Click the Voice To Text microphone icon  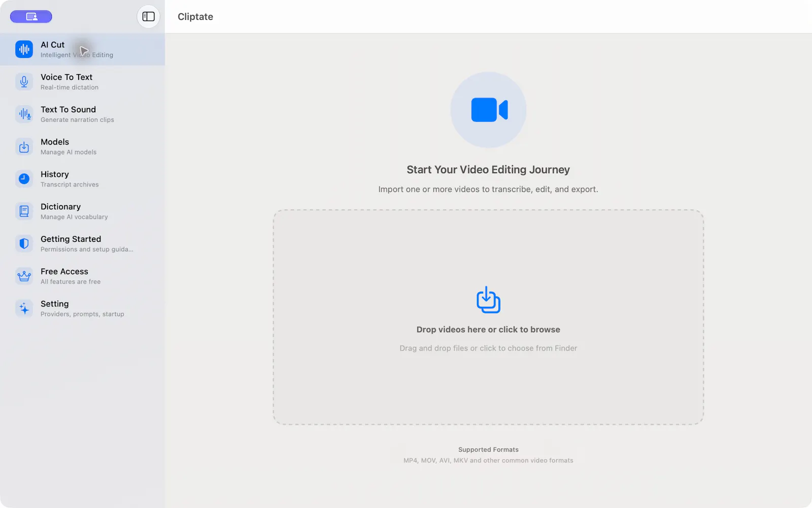24,82
